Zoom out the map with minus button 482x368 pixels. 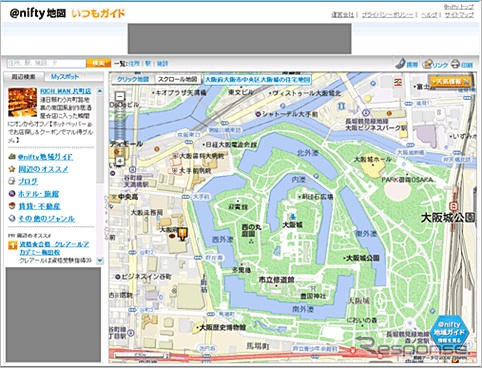[120, 96]
